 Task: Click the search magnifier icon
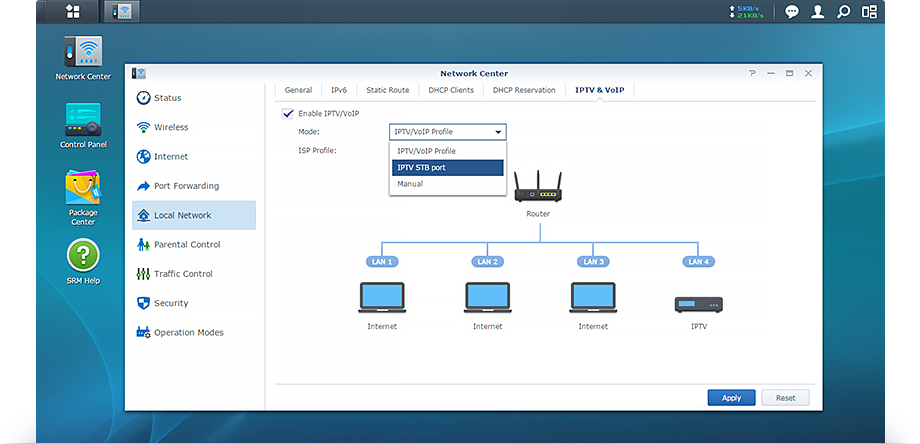coord(844,12)
